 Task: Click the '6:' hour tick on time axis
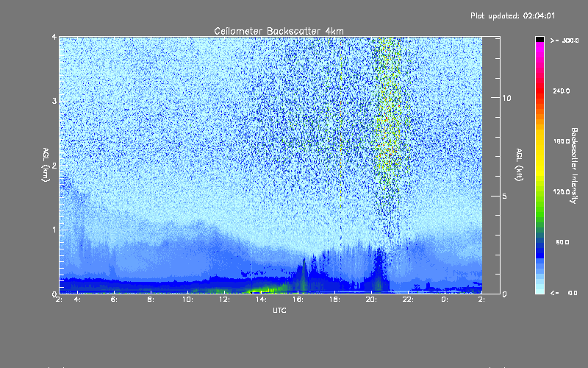(x=114, y=300)
